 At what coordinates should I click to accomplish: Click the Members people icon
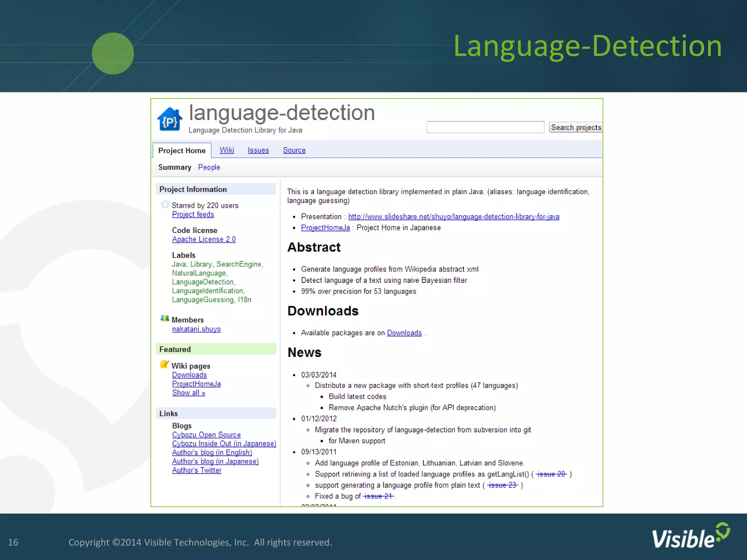(165, 319)
